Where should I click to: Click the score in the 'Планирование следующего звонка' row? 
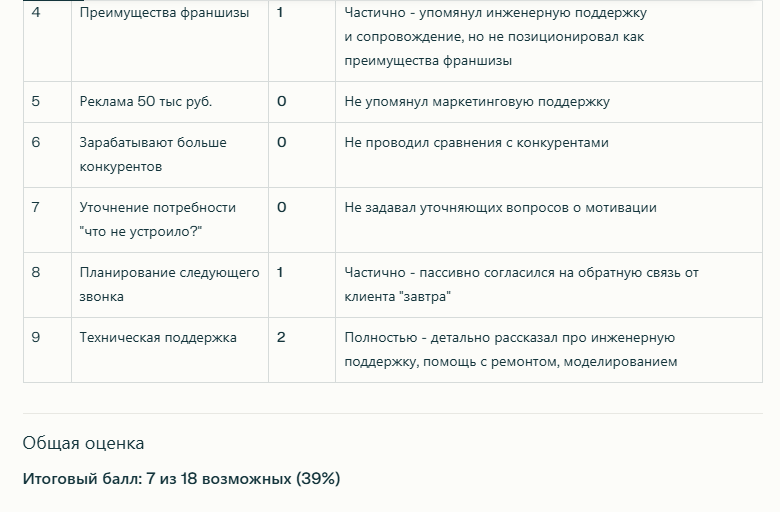(280, 272)
